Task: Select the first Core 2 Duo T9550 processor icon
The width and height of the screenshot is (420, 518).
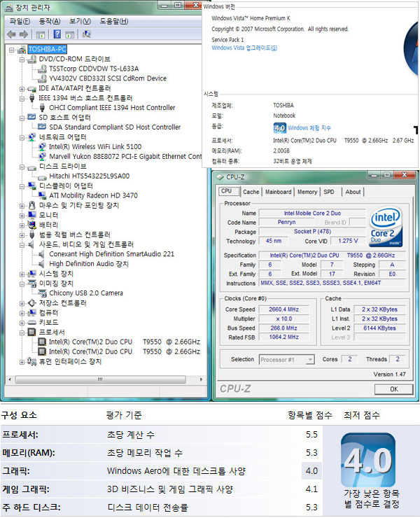Action: 42,342
